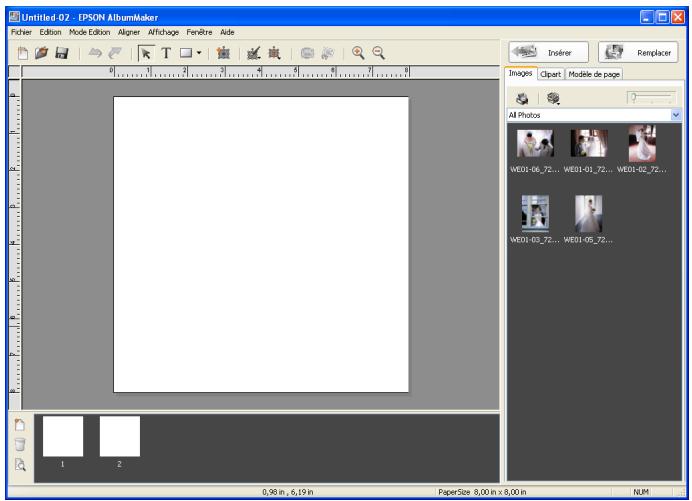The image size is (692, 501).
Task: Select the WE01-03_72 photo thumbnail
Action: click(535, 214)
